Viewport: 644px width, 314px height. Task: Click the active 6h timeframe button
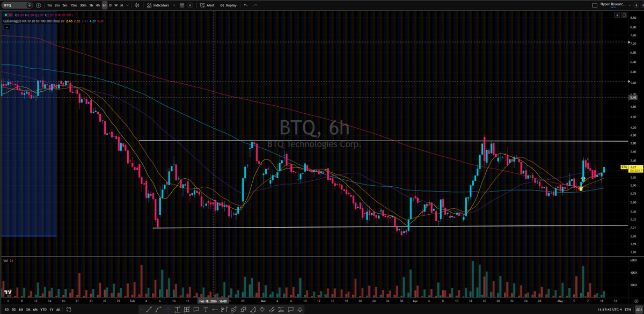click(x=105, y=5)
